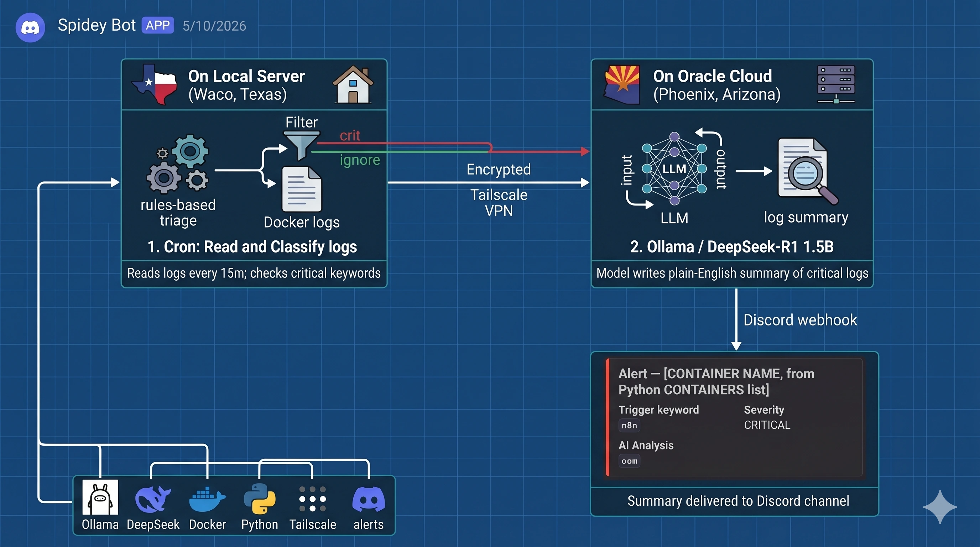The image size is (980, 547).
Task: Click the sparkle star icon in corner
Action: pos(940,507)
